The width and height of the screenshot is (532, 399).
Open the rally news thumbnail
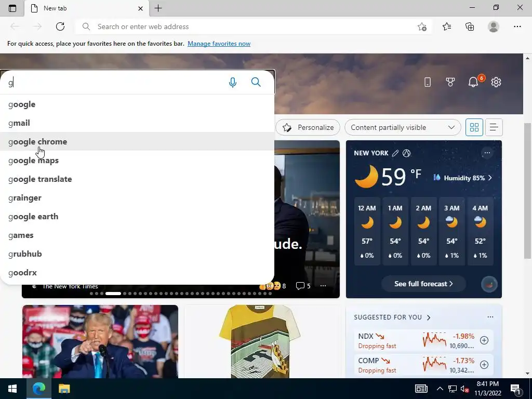click(100, 341)
